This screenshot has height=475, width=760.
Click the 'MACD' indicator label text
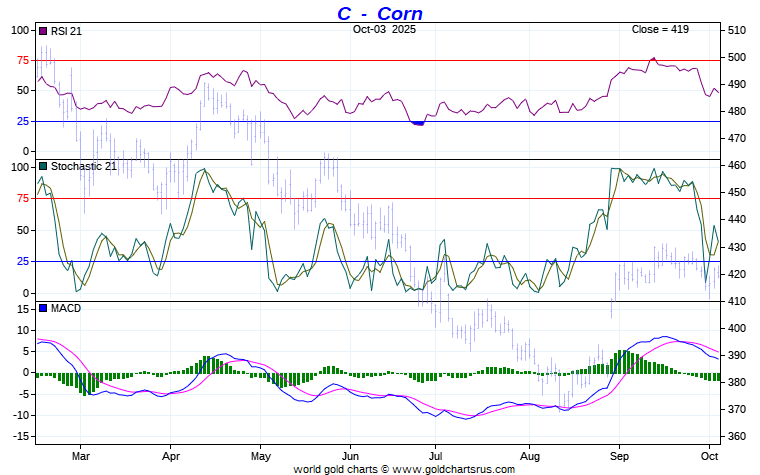(x=66, y=308)
